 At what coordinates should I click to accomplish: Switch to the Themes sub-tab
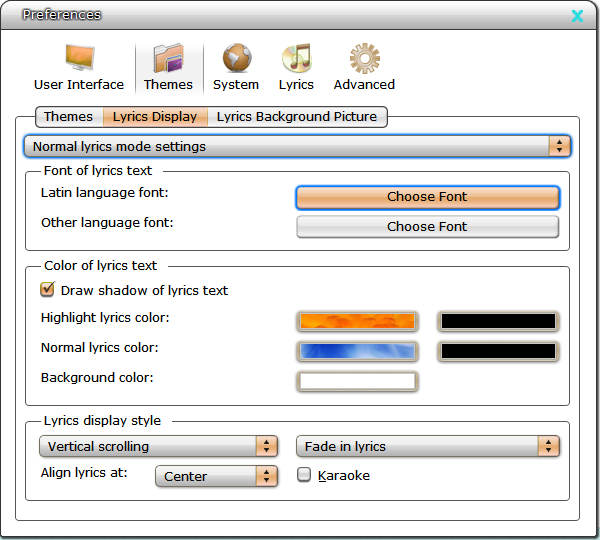click(x=68, y=117)
